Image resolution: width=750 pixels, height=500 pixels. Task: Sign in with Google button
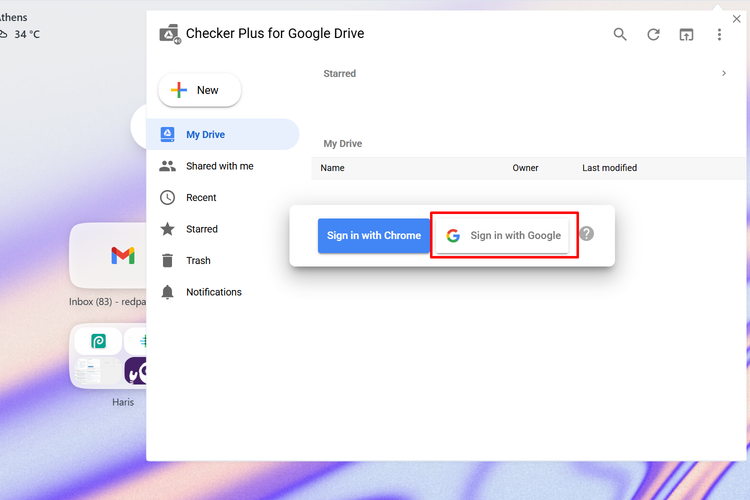coord(502,235)
